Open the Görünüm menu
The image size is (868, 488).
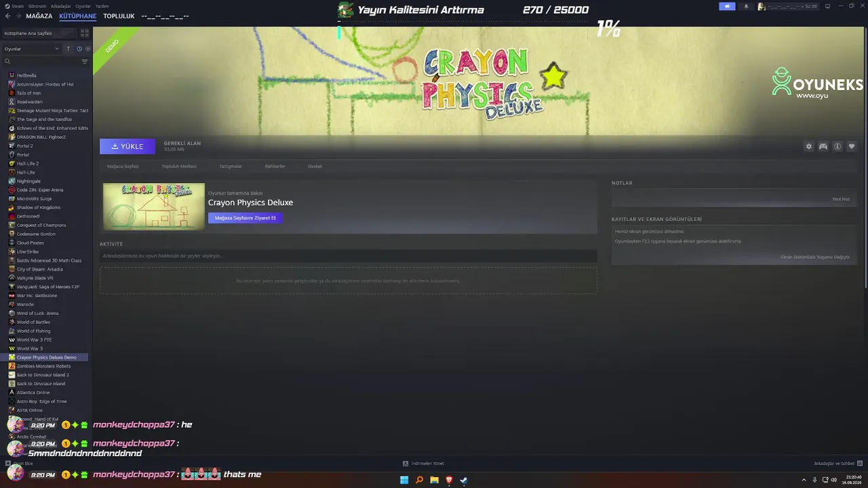[x=37, y=6]
